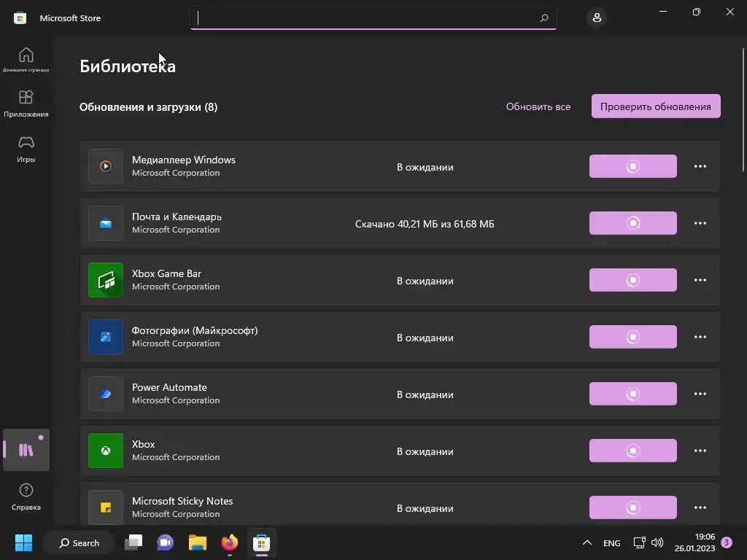Open more options for Power Automate

700,394
